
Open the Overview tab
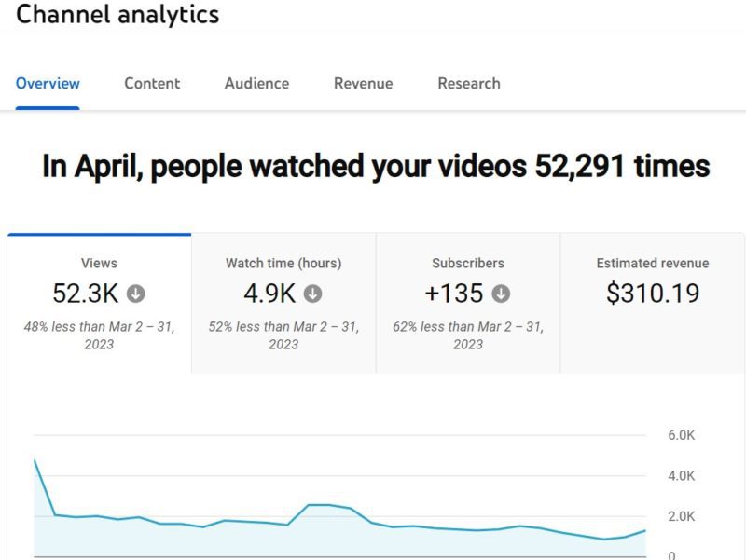48,84
